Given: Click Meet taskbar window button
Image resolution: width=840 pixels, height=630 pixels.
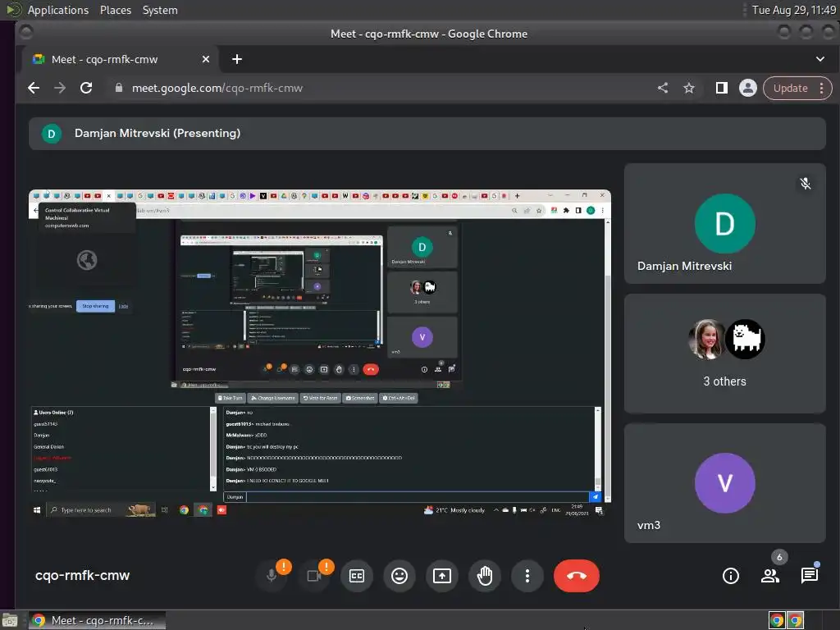Looking at the screenshot, I should click(97, 620).
